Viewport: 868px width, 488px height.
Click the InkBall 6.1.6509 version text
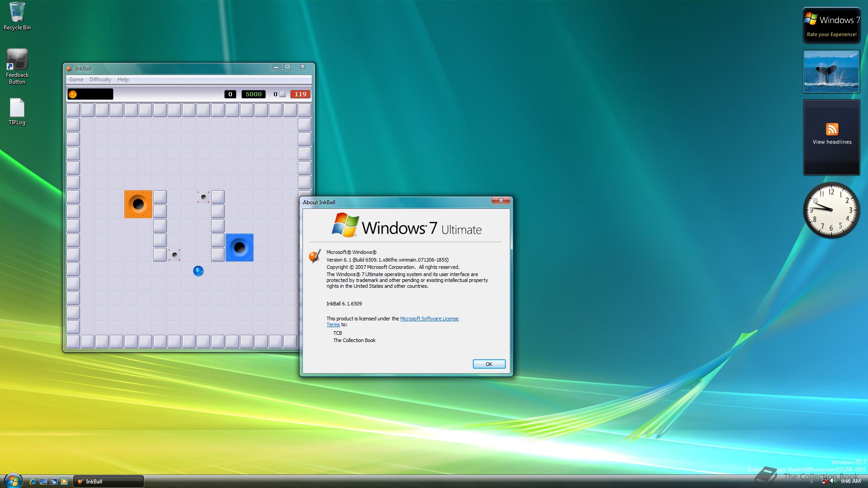pos(344,304)
